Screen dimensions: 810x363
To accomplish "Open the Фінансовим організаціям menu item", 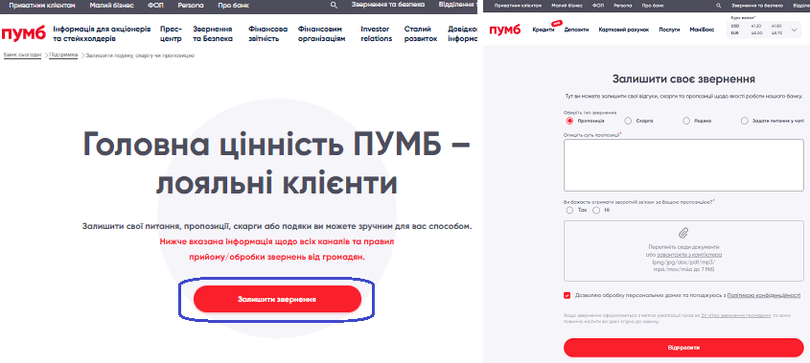I will point(321,34).
